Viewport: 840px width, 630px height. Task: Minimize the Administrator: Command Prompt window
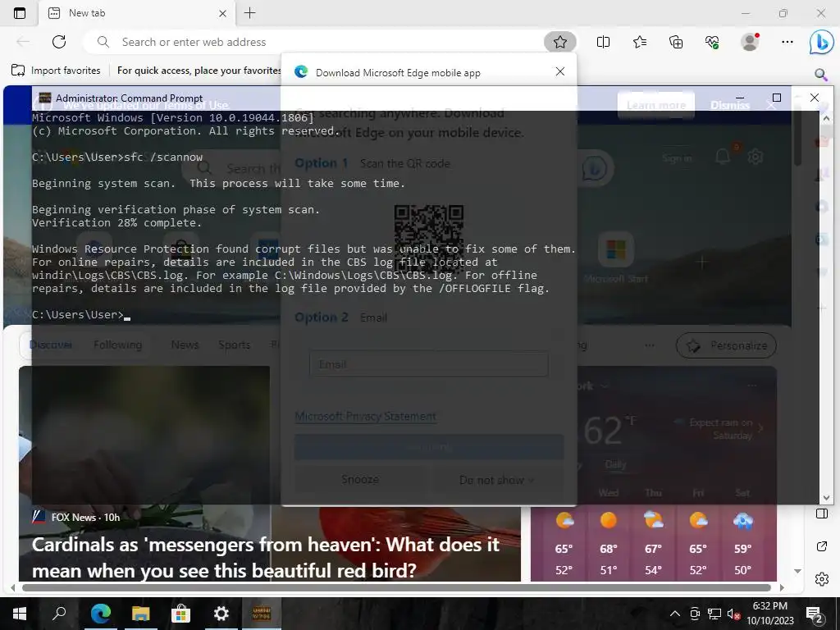[x=740, y=98]
